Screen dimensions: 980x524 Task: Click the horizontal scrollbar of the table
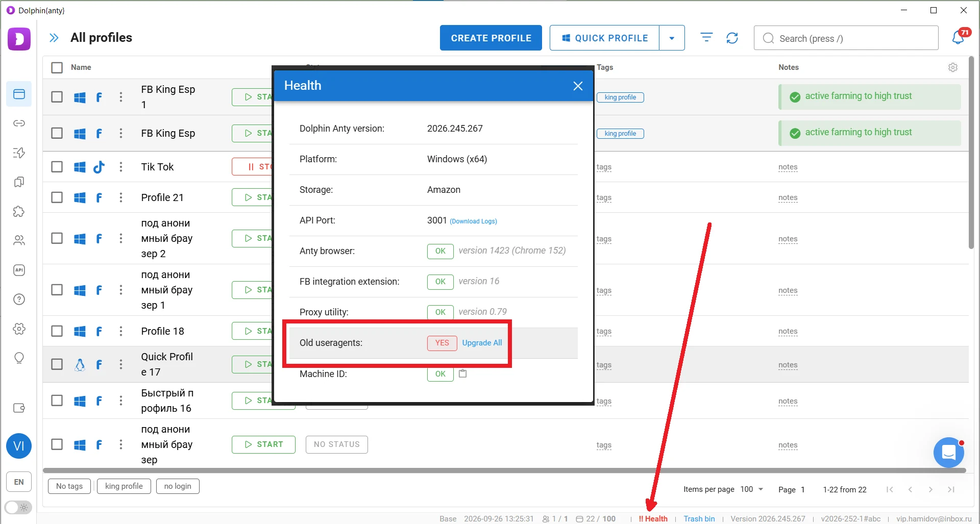(x=504, y=470)
